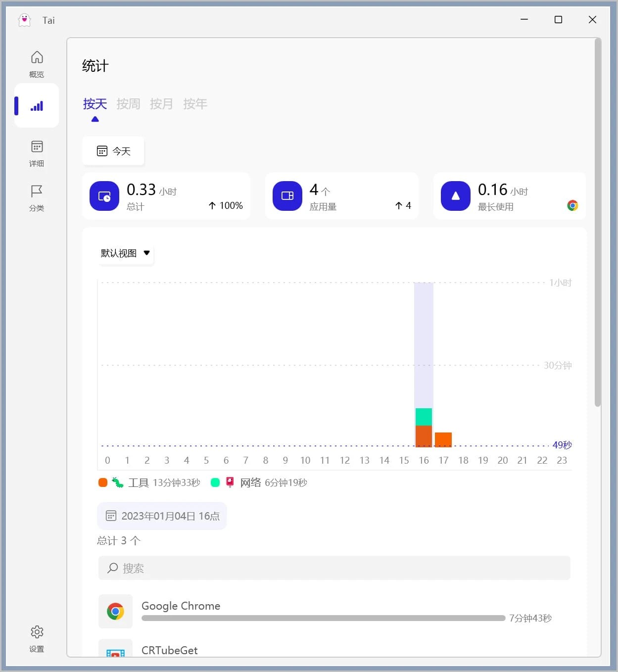Viewport: 618px width, 672px height.
Task: Switch to the 按年 tab
Action: (x=195, y=104)
